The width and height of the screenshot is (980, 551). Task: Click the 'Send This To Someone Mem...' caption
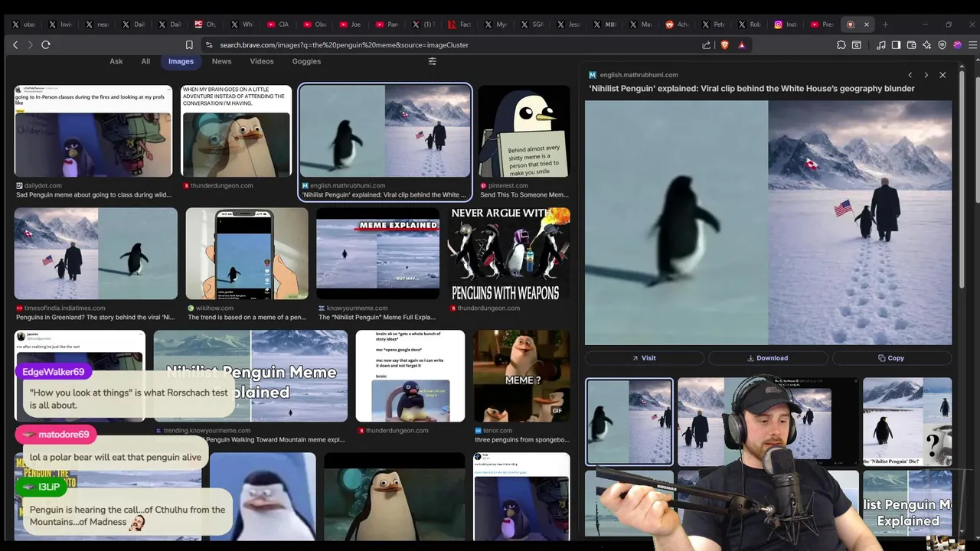point(524,195)
